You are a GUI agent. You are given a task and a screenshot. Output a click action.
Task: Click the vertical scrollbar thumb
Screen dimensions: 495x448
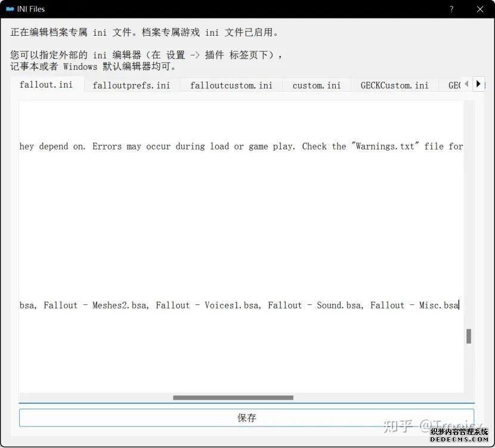tap(469, 336)
